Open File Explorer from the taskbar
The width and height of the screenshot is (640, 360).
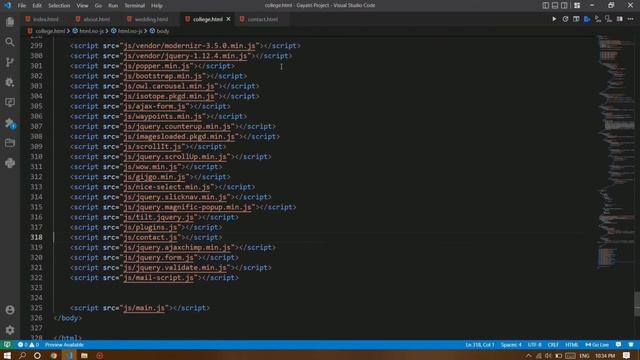[84, 356]
